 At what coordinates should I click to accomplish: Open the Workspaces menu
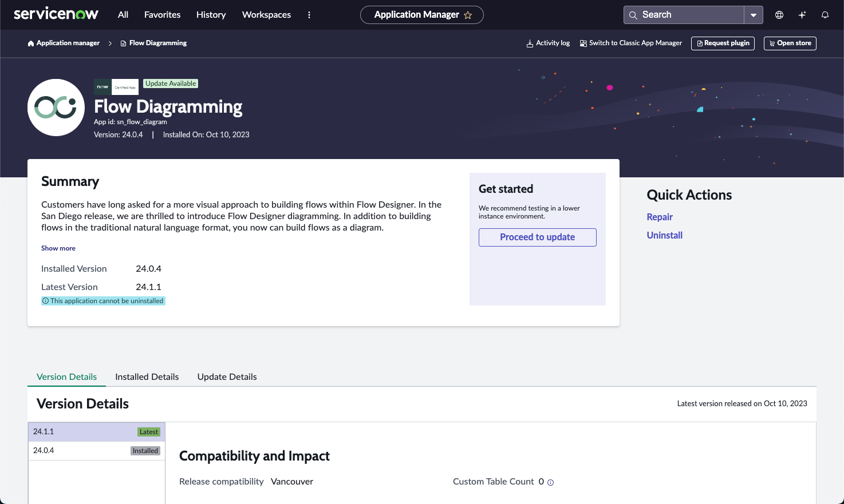[x=266, y=15]
